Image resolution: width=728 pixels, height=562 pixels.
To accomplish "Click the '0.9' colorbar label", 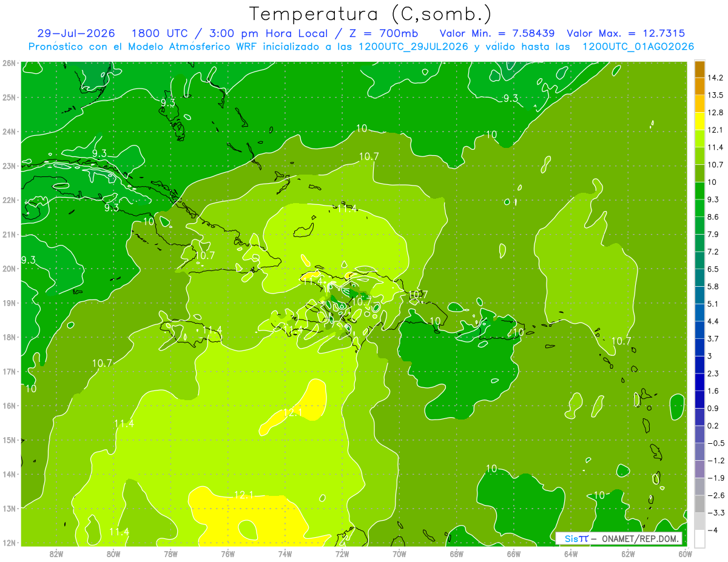I will pos(713,408).
